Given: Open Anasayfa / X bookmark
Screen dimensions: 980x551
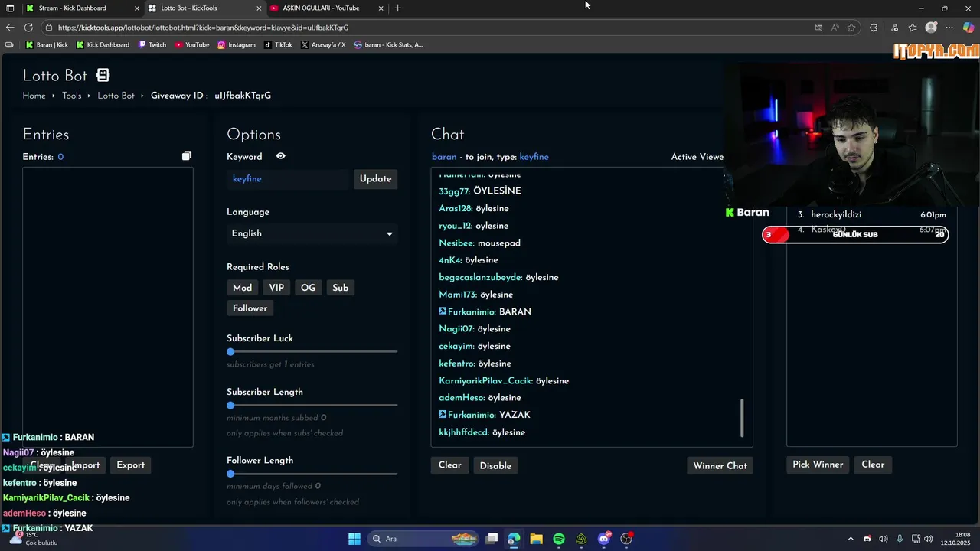Looking at the screenshot, I should (323, 45).
